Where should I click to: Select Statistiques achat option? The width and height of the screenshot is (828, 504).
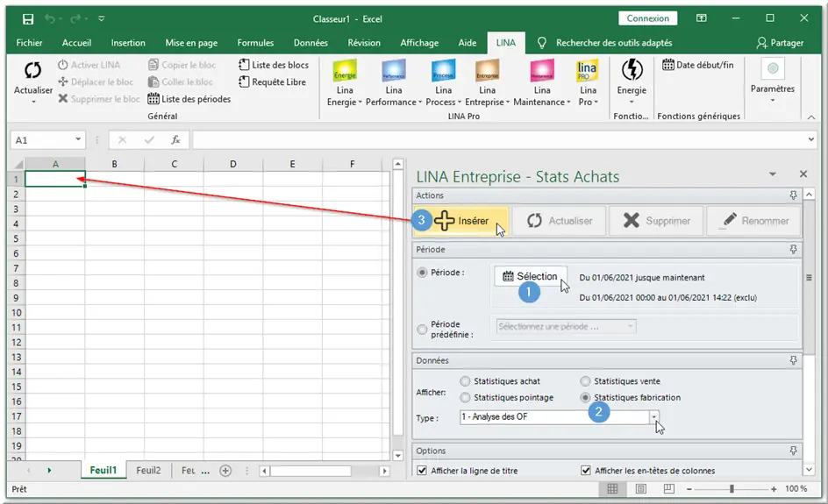(x=465, y=381)
